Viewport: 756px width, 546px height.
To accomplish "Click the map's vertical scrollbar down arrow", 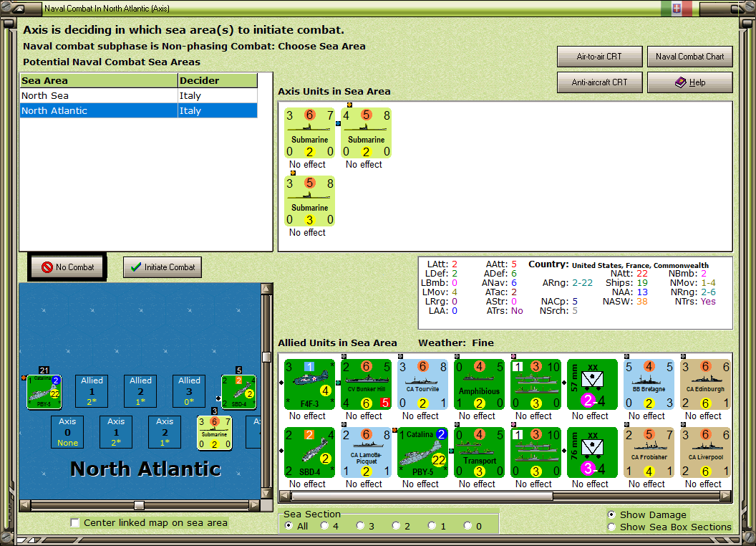I will pos(266,494).
